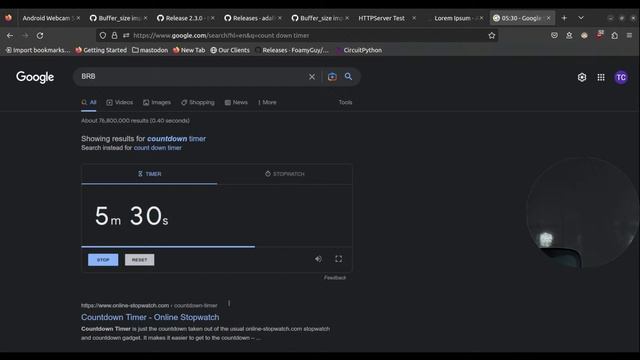Search by image with camera icon
Viewport: 640px width, 360px height.
click(x=332, y=77)
